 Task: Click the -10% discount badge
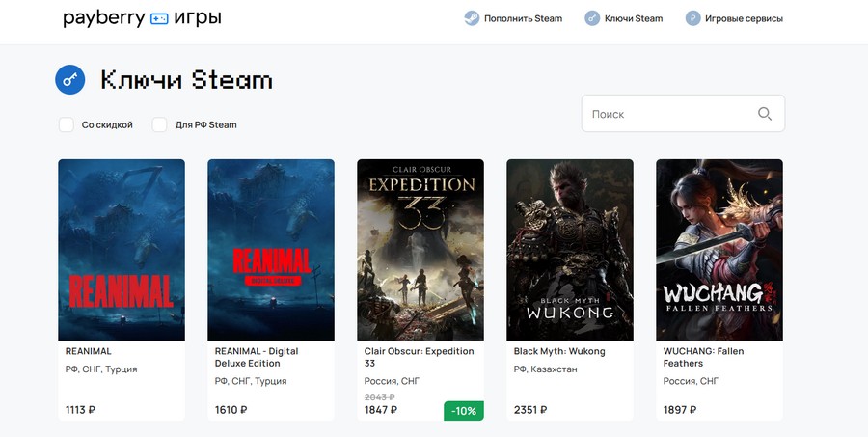[x=464, y=410]
